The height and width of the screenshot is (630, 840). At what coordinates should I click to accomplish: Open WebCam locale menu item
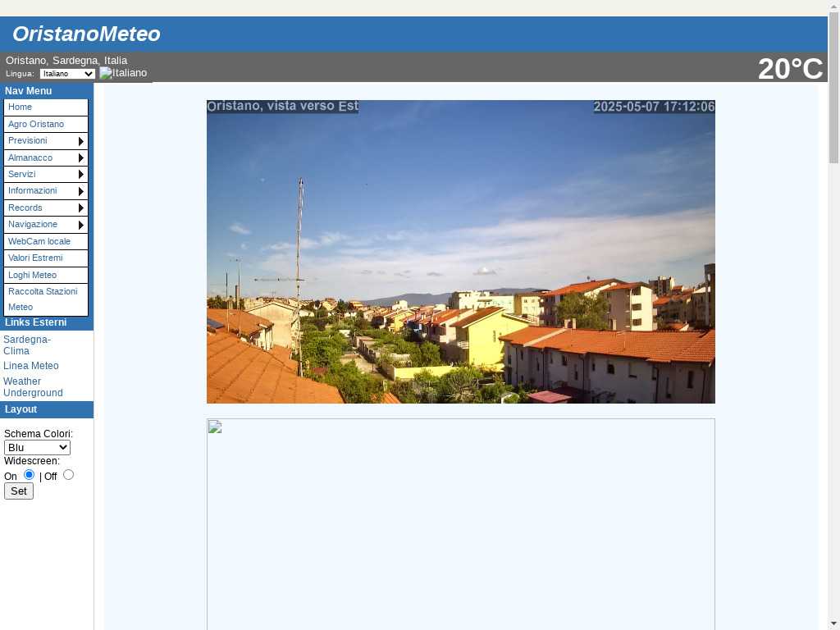tap(46, 242)
